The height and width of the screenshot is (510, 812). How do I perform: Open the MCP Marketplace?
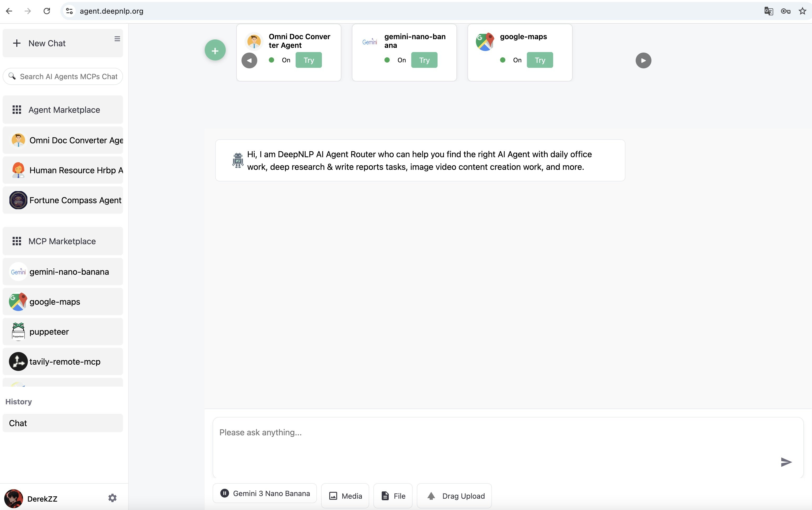[x=63, y=241]
